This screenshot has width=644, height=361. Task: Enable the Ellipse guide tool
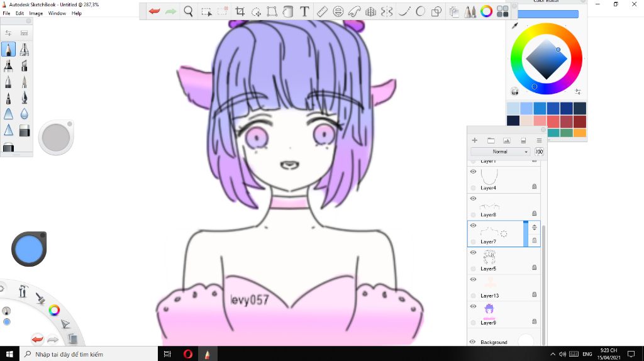coord(338,11)
